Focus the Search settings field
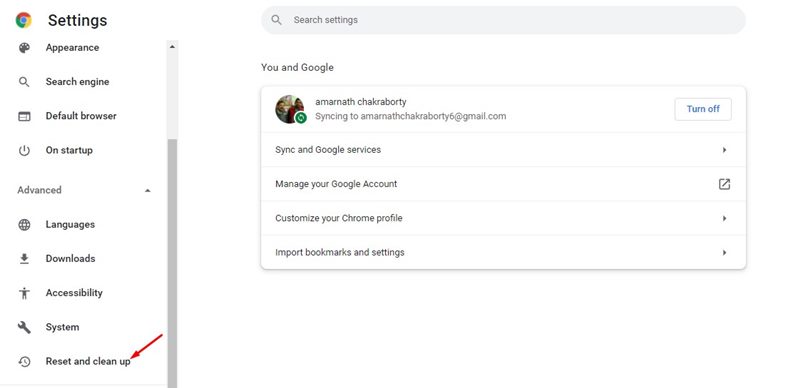 pos(503,20)
